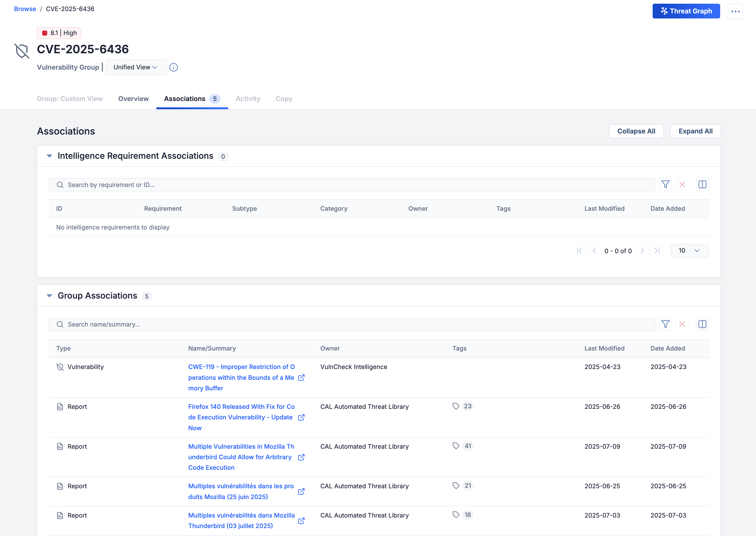Clear filters in Group Associations
Image resolution: width=756 pixels, height=536 pixels.
[x=682, y=324]
